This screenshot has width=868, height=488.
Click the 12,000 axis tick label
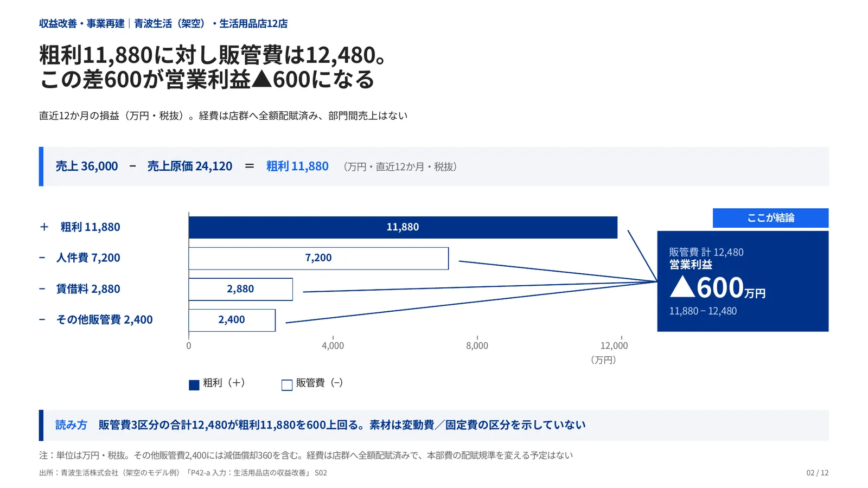tap(614, 346)
